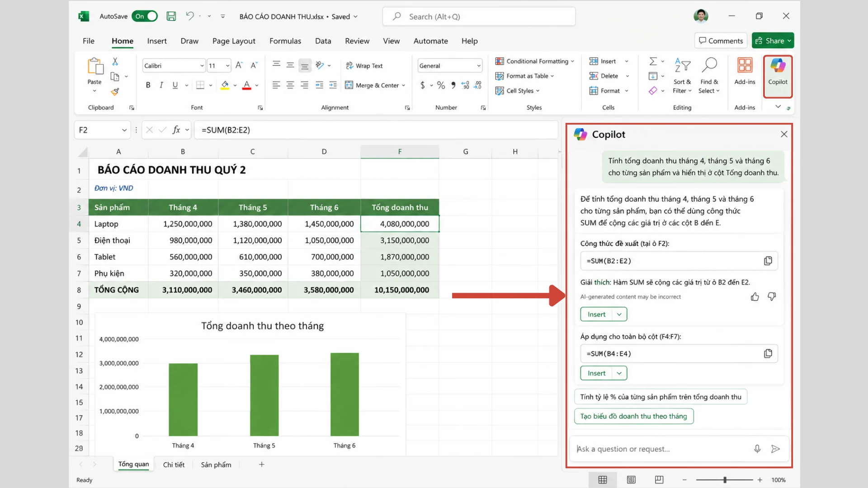
Task: Open the Calibri font name dropdown
Action: (202, 66)
